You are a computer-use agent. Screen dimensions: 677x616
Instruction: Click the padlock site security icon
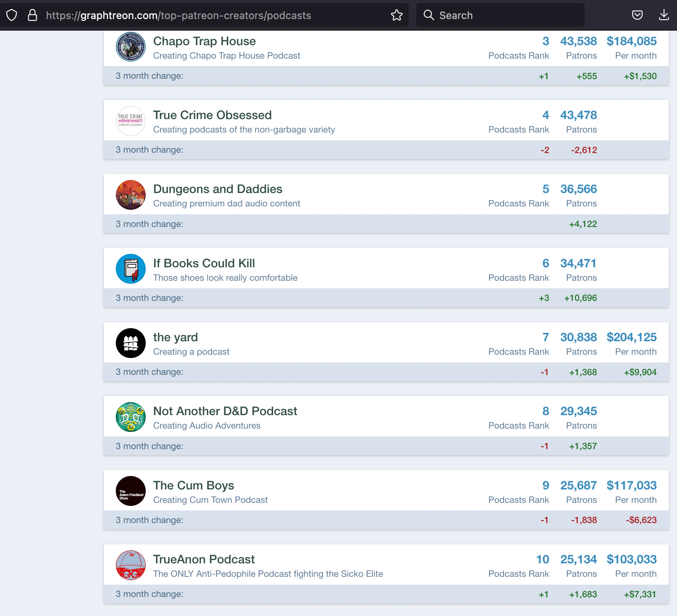point(33,15)
